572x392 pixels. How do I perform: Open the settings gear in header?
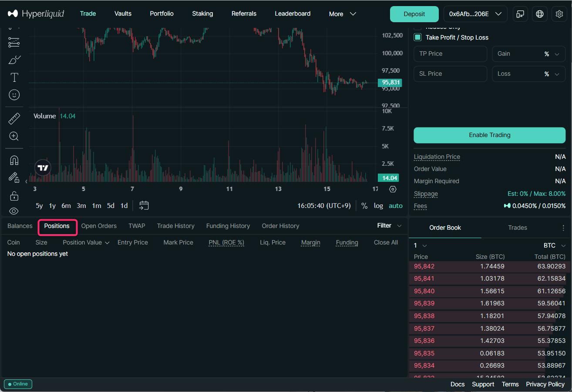coord(559,14)
